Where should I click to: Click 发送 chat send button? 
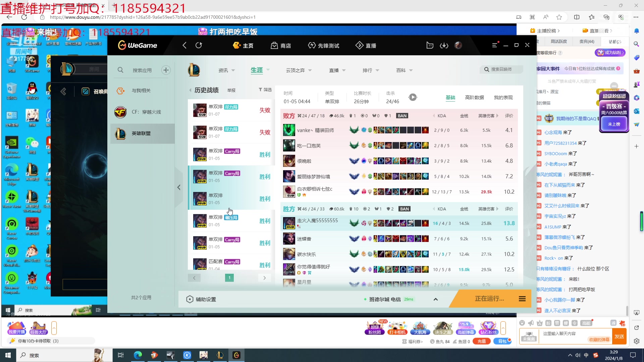coord(619,336)
